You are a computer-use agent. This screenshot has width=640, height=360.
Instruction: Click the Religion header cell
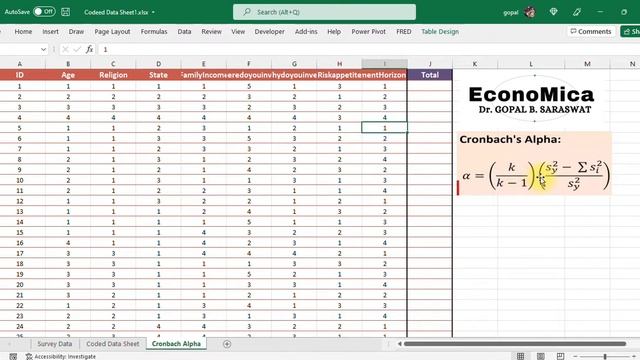coord(113,75)
